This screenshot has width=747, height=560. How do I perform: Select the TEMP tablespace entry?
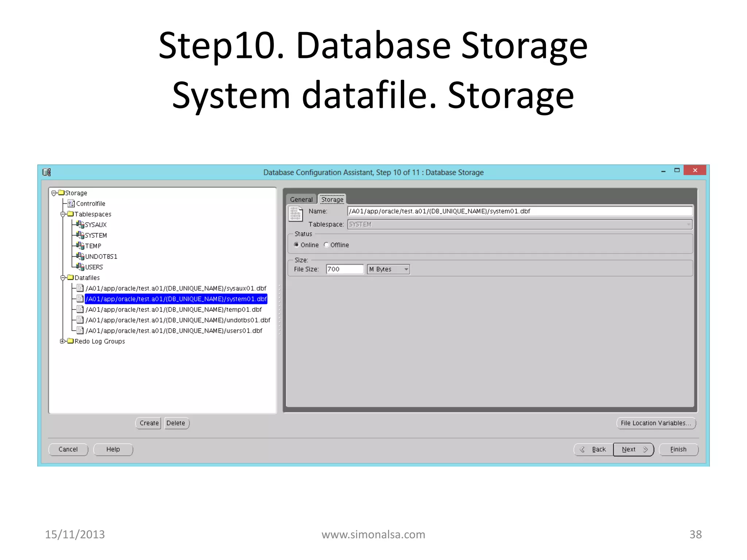(x=93, y=246)
